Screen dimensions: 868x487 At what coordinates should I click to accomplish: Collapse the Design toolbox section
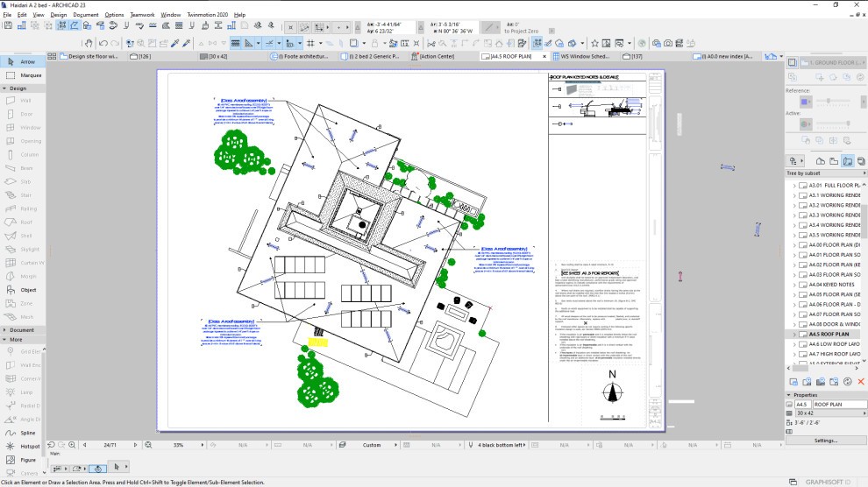(4, 88)
